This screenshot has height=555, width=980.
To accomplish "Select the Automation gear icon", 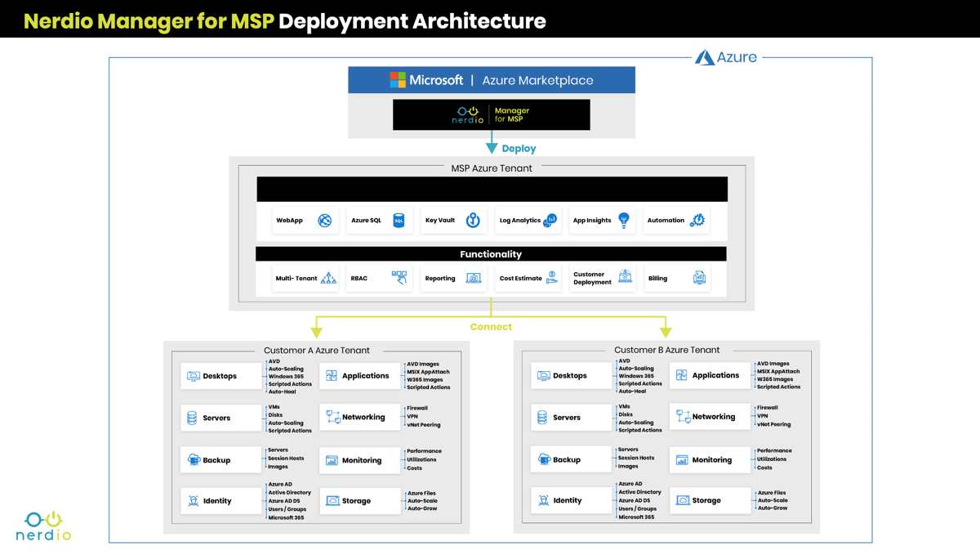I will [697, 220].
